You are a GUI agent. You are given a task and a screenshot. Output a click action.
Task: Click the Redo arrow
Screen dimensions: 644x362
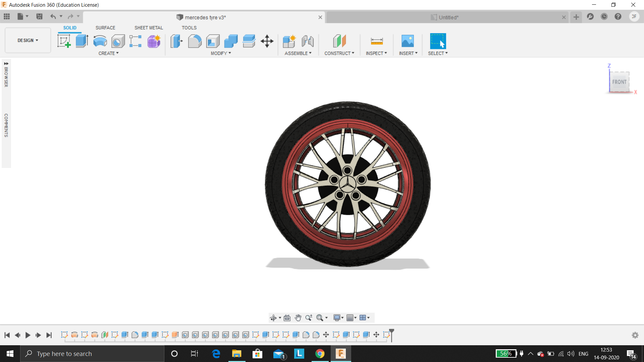pyautogui.click(x=70, y=16)
